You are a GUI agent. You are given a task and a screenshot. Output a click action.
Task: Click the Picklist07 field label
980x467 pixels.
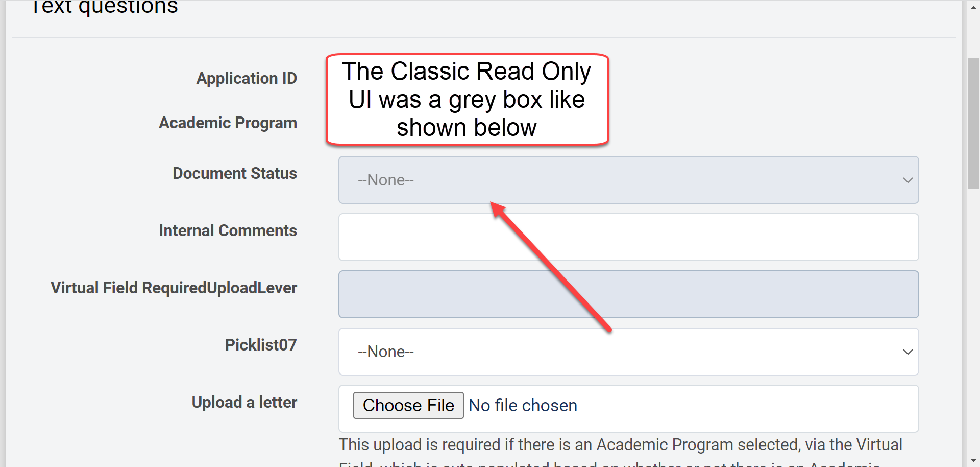pos(261,345)
